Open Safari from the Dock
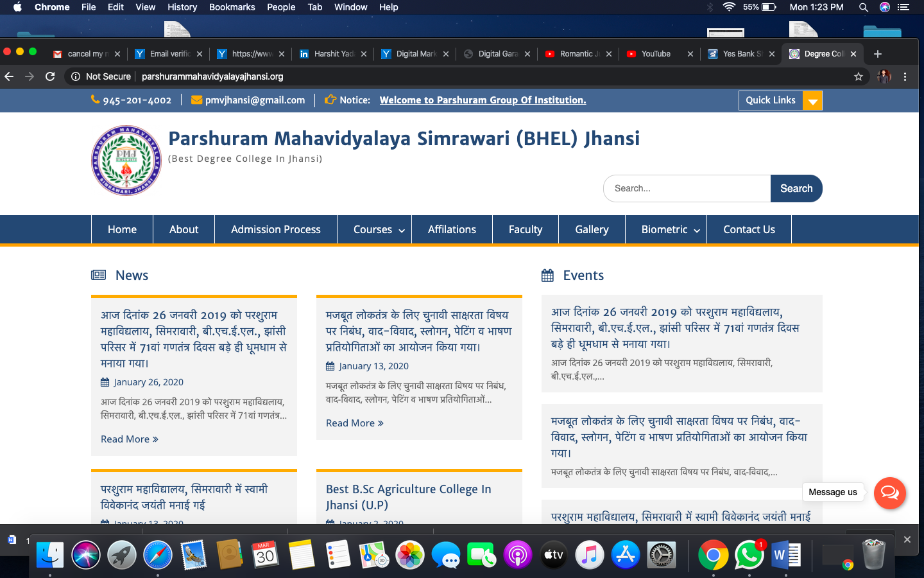 coord(158,555)
